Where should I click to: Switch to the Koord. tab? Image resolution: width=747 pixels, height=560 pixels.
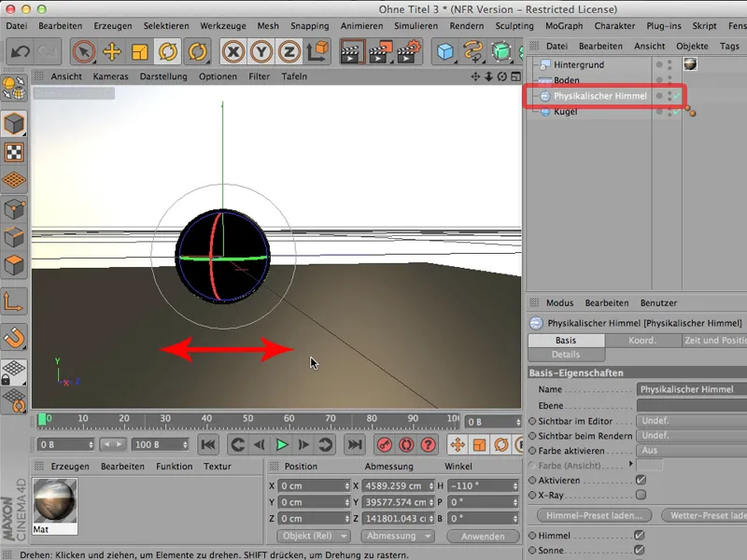642,341
